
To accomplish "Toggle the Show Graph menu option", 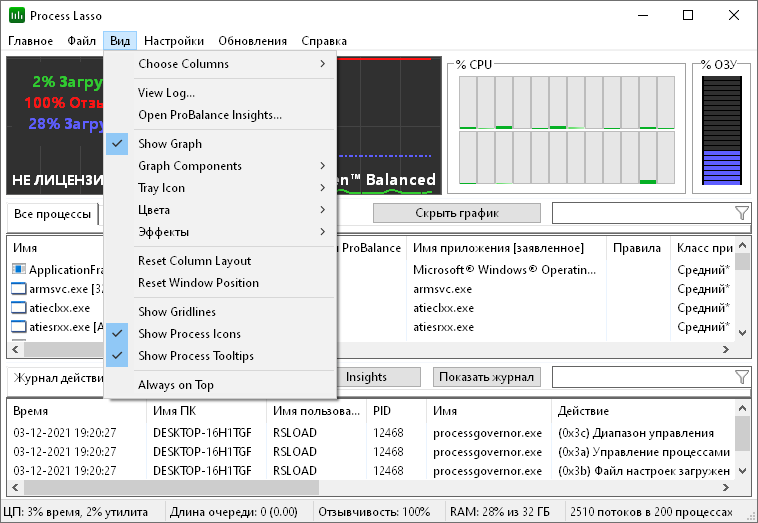I will [x=220, y=144].
